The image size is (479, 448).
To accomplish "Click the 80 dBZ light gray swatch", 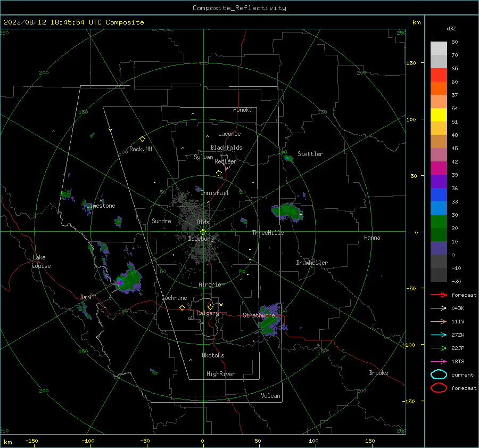I will tap(439, 48).
